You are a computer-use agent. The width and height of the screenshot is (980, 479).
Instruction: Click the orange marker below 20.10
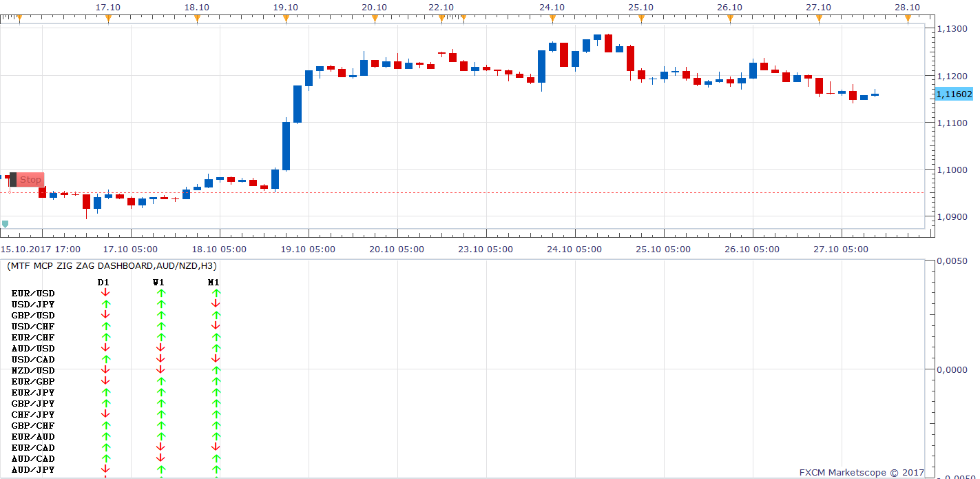coord(375,19)
